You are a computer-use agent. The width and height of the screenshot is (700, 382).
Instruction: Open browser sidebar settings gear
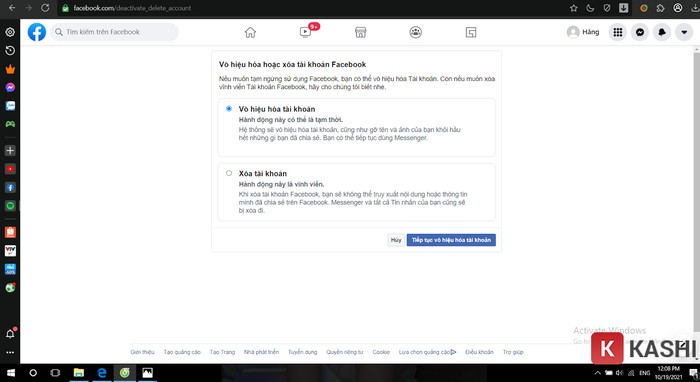pos(10,32)
